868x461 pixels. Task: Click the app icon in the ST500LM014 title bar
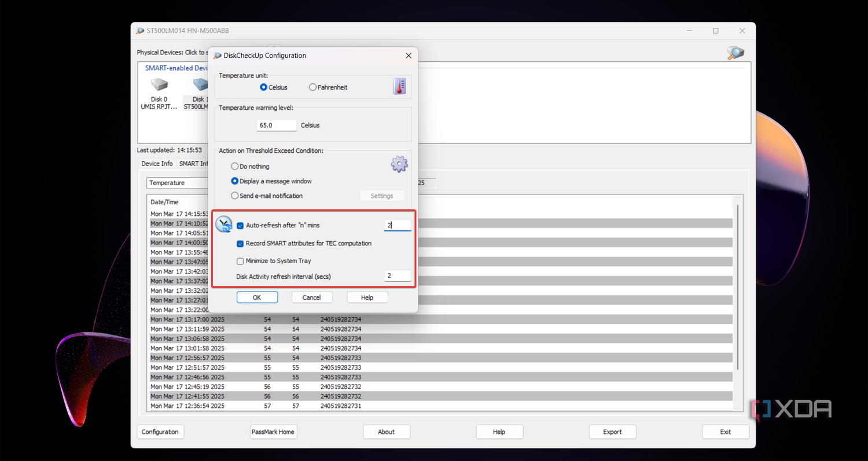pyautogui.click(x=140, y=31)
